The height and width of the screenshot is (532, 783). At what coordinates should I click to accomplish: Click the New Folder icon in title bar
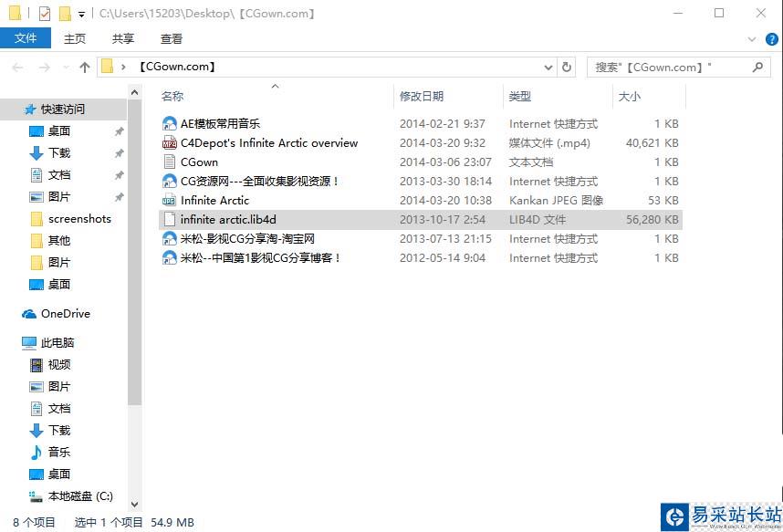pyautogui.click(x=65, y=14)
